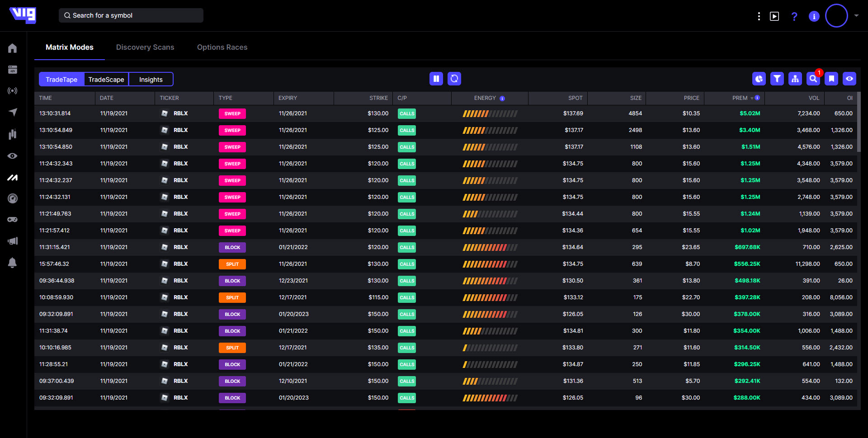Open the three-dot more options menu
Image resolution: width=868 pixels, height=438 pixels.
(759, 16)
